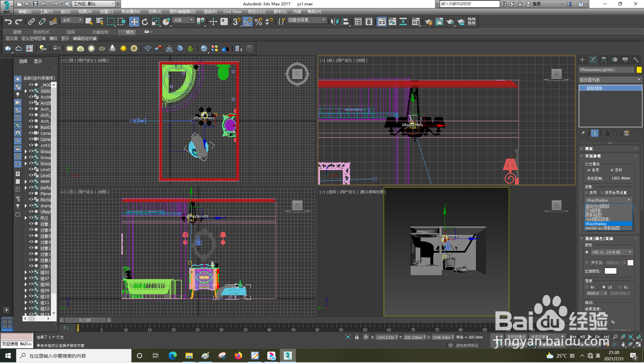The height and width of the screenshot is (363, 644).
Task: Open the HID color preset dropdown
Action: tap(611, 253)
